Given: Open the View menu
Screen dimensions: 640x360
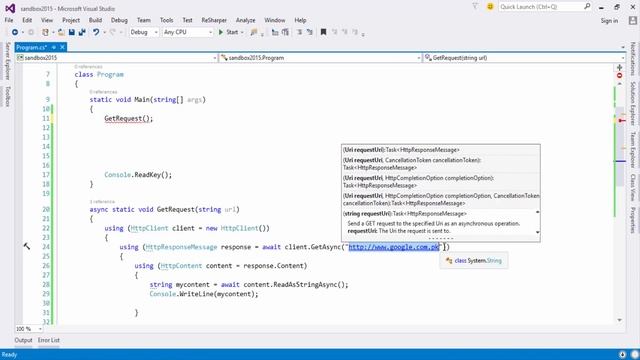Looking at the screenshot, I should [x=47, y=20].
